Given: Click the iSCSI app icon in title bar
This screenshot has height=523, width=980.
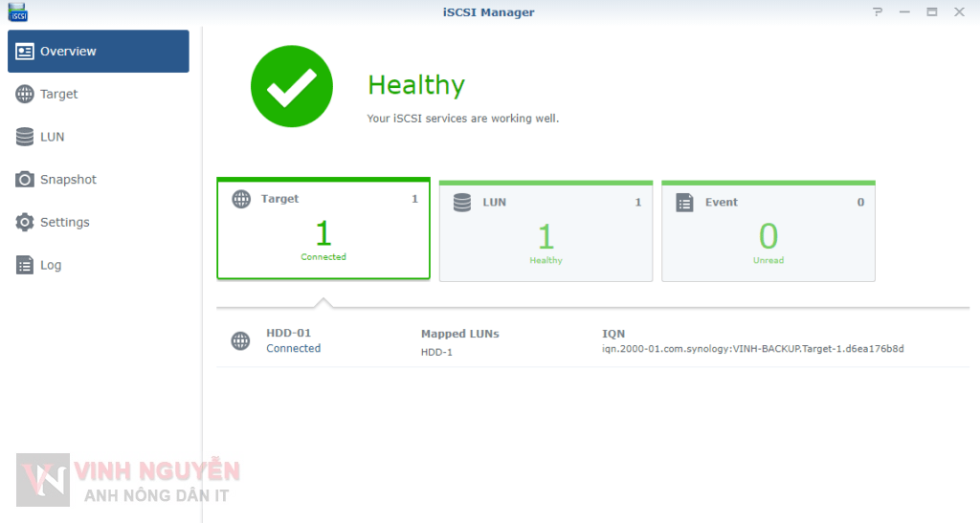Looking at the screenshot, I should pyautogui.click(x=17, y=12).
